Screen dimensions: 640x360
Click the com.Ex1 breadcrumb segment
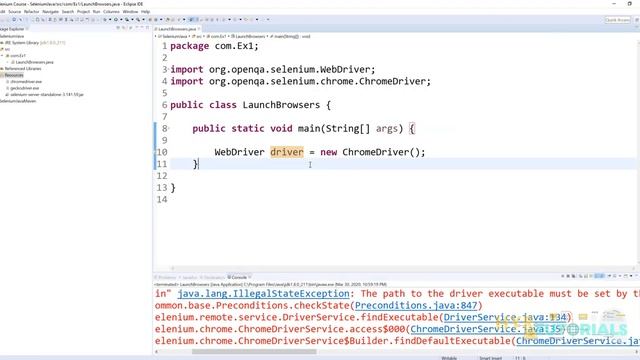click(x=216, y=36)
